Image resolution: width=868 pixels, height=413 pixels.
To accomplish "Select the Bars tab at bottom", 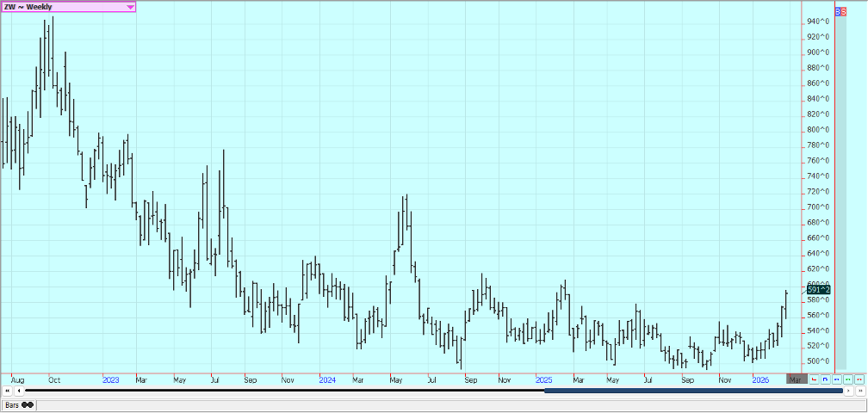I will point(12,404).
